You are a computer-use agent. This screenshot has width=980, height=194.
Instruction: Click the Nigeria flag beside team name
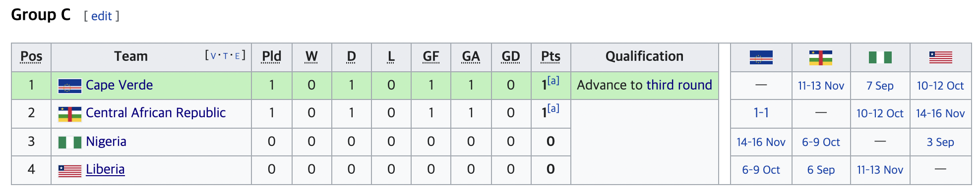point(69,143)
